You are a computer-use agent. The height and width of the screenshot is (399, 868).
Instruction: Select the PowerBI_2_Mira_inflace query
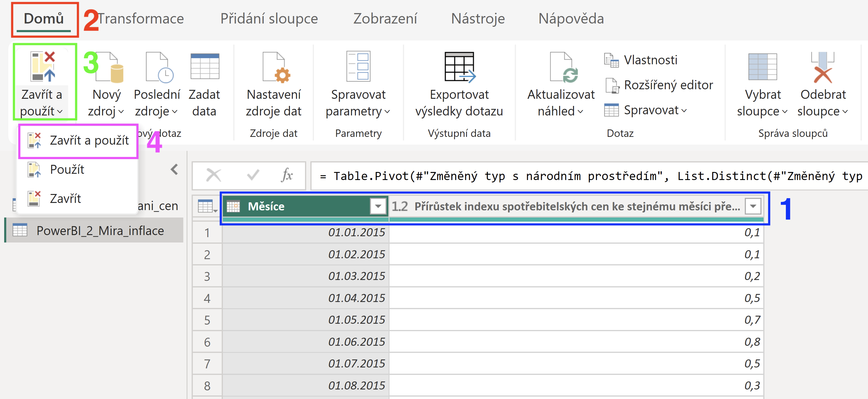[94, 231]
